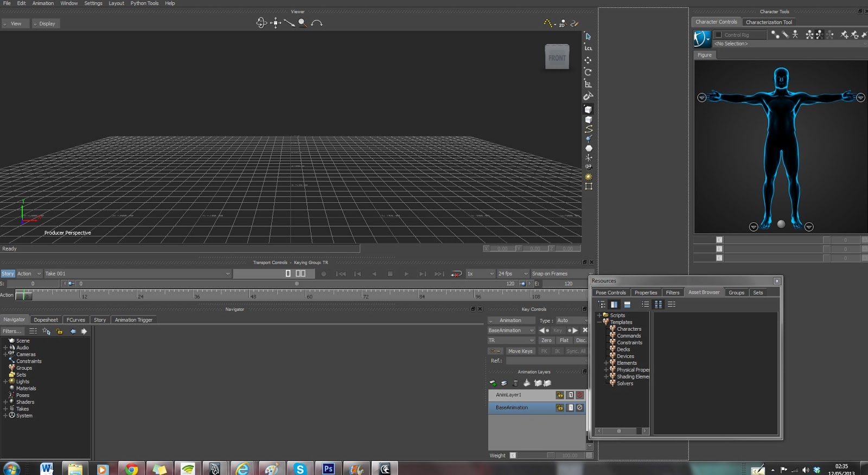
Task: Click the Move Keys button
Action: coord(520,351)
